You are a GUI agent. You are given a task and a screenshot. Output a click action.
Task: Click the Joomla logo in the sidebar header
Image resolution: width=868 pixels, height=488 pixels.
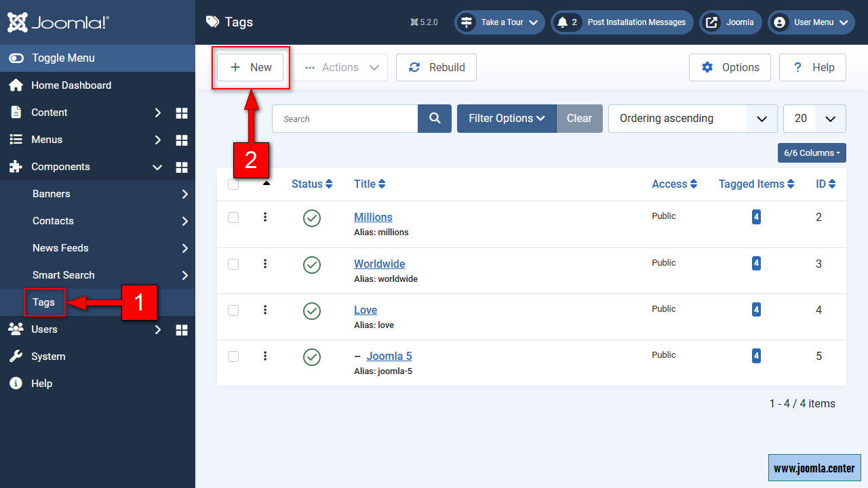[58, 22]
